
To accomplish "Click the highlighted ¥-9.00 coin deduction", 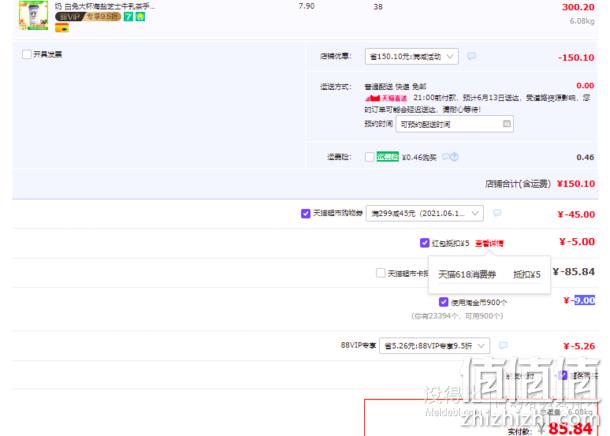I will coord(579,300).
